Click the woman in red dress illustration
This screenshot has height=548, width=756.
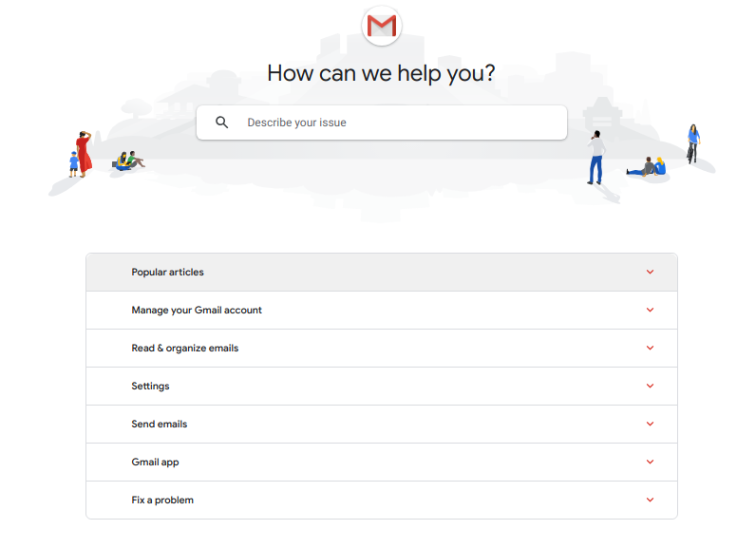pyautogui.click(x=84, y=154)
